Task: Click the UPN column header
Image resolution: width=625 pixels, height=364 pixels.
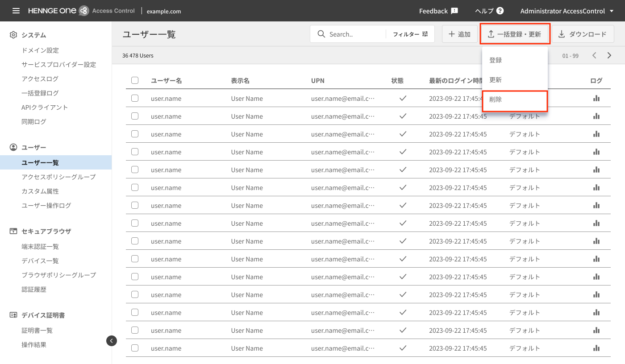Action: 318,81
